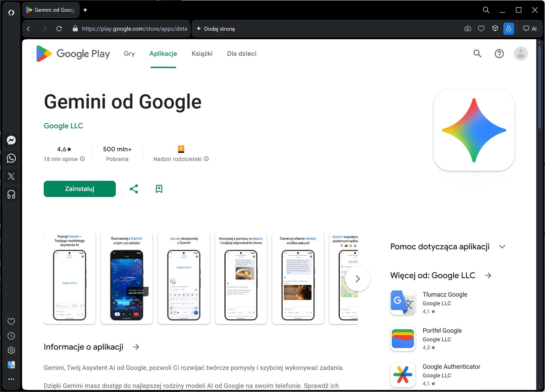
Task: Open the Google account avatar
Action: [x=521, y=54]
